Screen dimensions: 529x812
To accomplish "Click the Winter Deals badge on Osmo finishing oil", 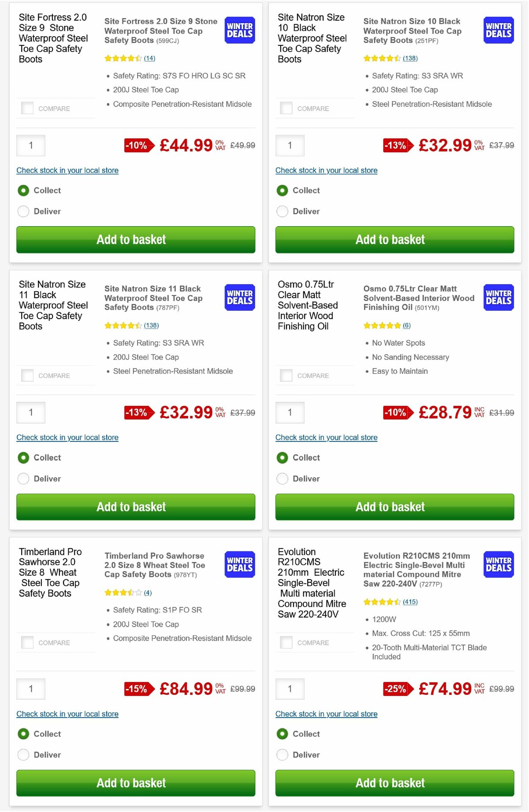I will pyautogui.click(x=498, y=298).
